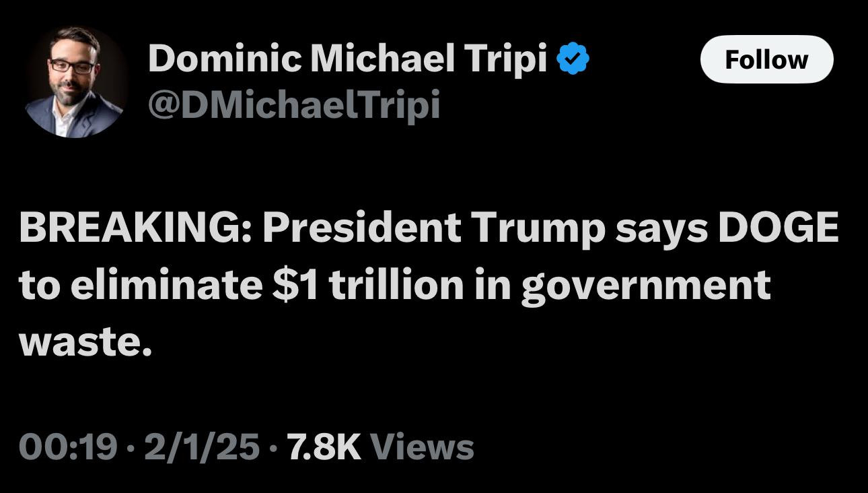The height and width of the screenshot is (493, 868).
Task: Open the @DMichaelTripi handle link
Action: pos(293,104)
